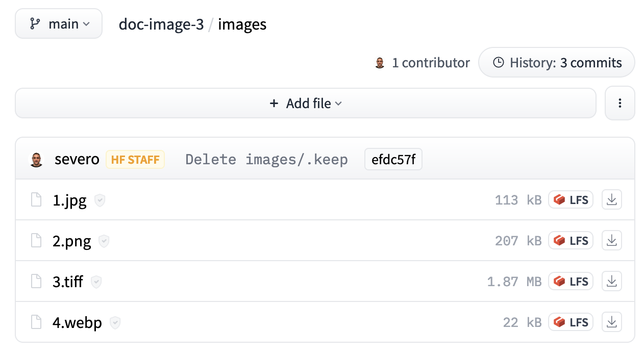Download the 2.png file

612,241
